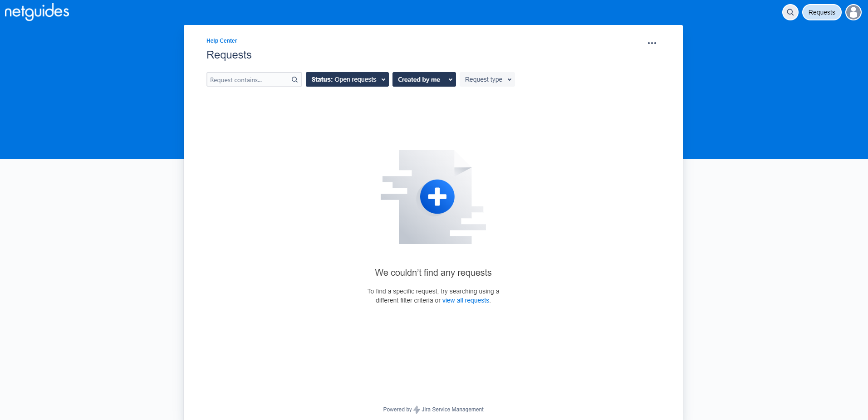Open search via top-right magnifier icon

tap(790, 12)
